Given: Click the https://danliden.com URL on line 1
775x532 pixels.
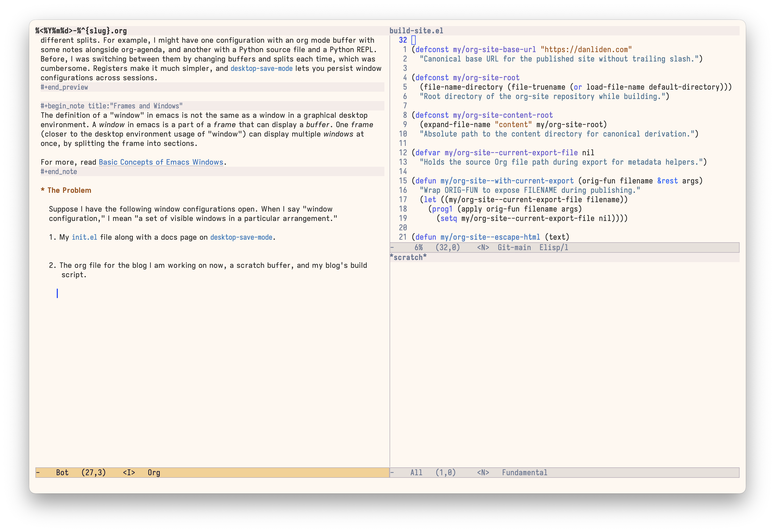Looking at the screenshot, I should (x=586, y=49).
